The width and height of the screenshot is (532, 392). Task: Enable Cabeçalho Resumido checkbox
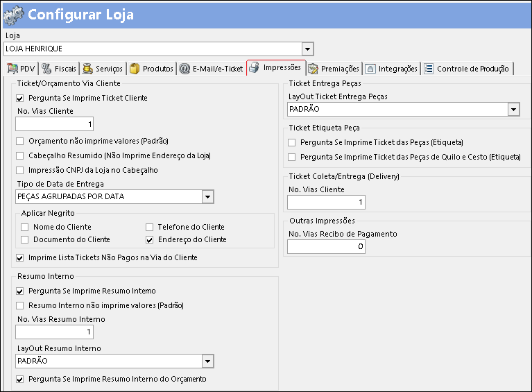[x=20, y=156]
